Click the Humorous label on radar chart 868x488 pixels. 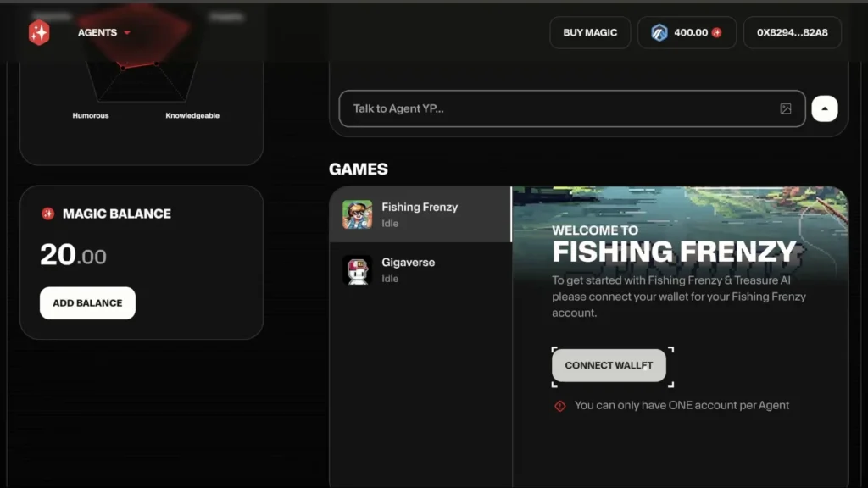coord(91,115)
